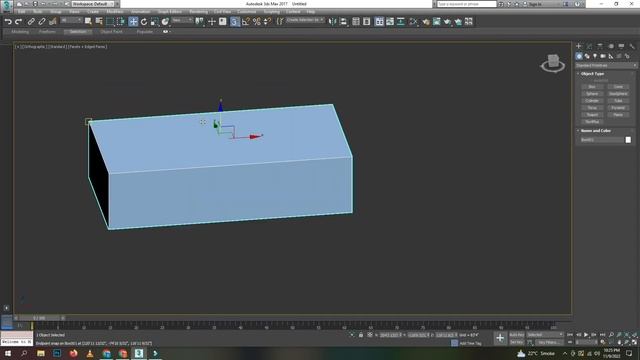This screenshot has height=360, width=640.
Task: Open the Windows Start menu
Action: pos(8,353)
